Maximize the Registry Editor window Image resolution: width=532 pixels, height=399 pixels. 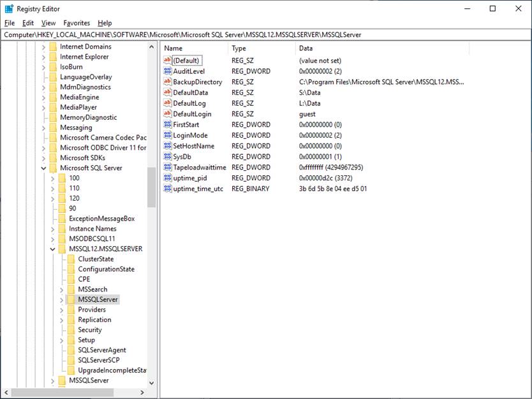[492, 8]
